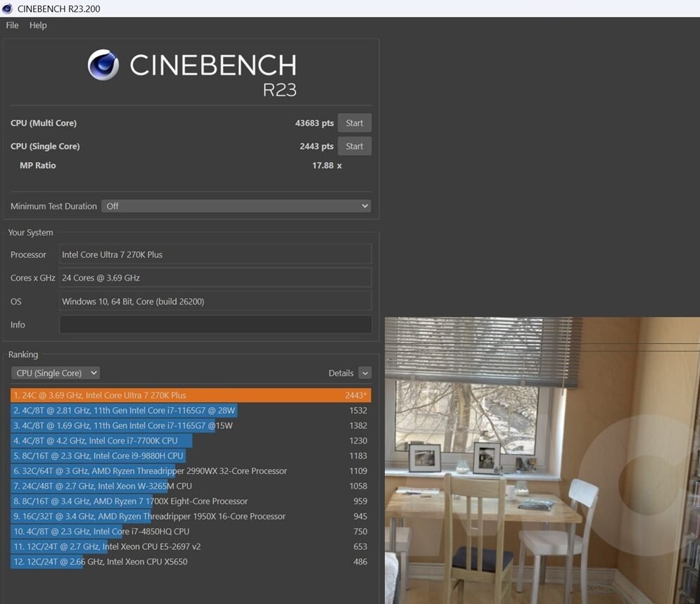Click the Processor field showing Intel Core Ultra 7
The image size is (700, 604).
click(x=215, y=254)
